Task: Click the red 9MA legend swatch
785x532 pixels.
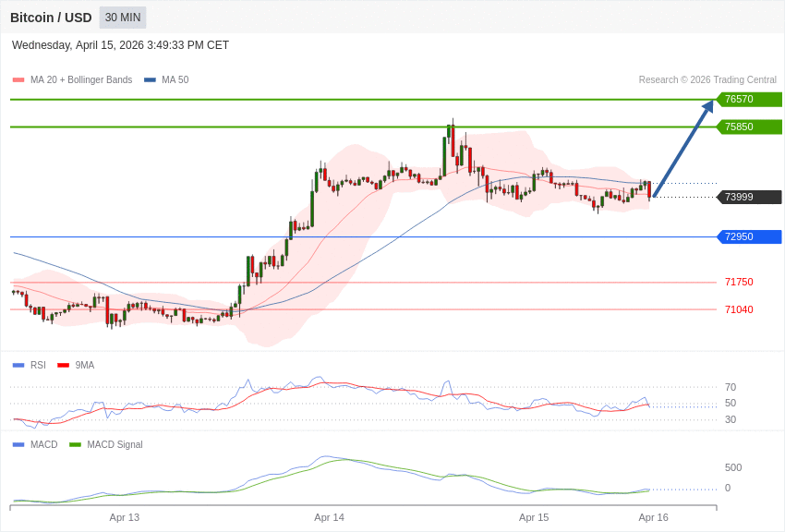Action: click(63, 366)
